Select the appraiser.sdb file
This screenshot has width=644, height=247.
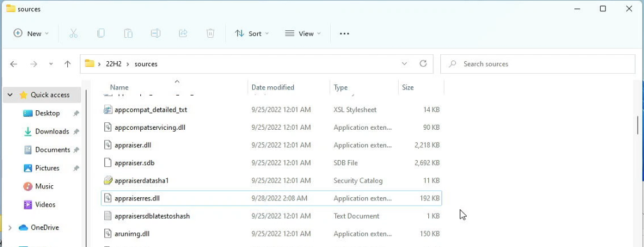pos(272,163)
